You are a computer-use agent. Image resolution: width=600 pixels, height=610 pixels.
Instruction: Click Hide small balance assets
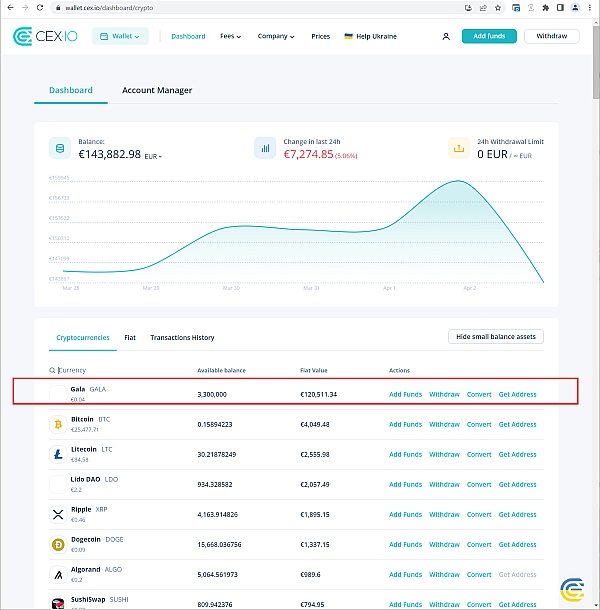(496, 337)
